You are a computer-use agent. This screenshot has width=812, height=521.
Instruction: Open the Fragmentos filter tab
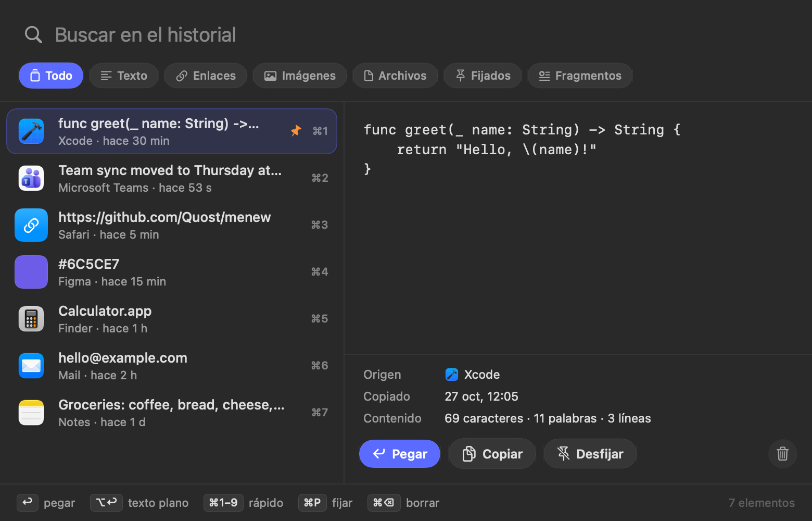(x=580, y=76)
